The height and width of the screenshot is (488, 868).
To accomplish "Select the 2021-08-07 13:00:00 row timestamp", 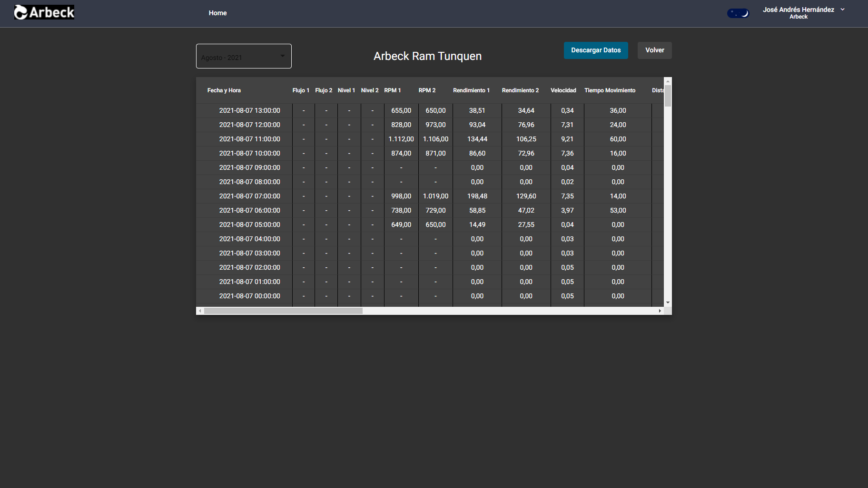I will point(249,110).
